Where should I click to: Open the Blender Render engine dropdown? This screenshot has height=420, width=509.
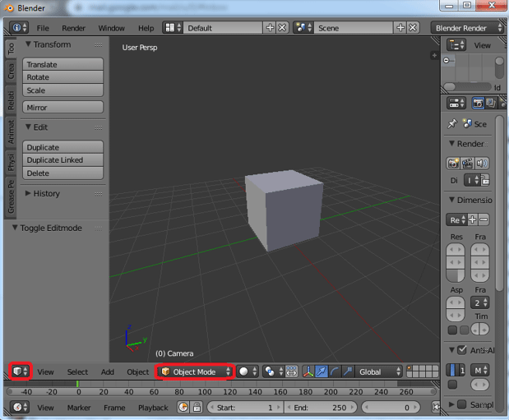467,28
